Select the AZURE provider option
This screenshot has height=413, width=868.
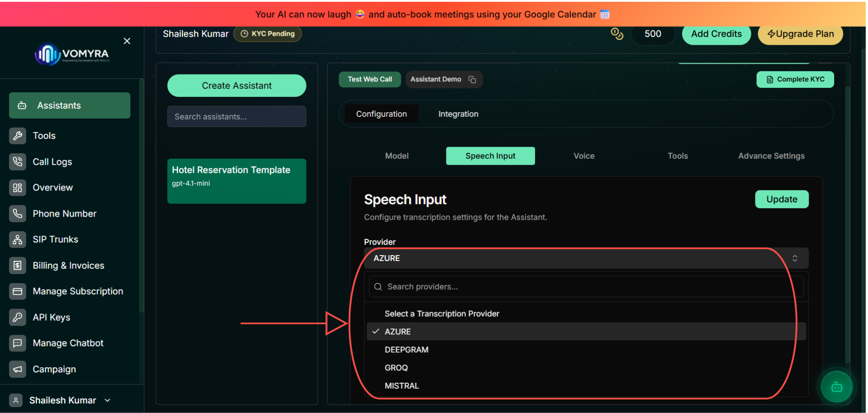[x=586, y=332]
